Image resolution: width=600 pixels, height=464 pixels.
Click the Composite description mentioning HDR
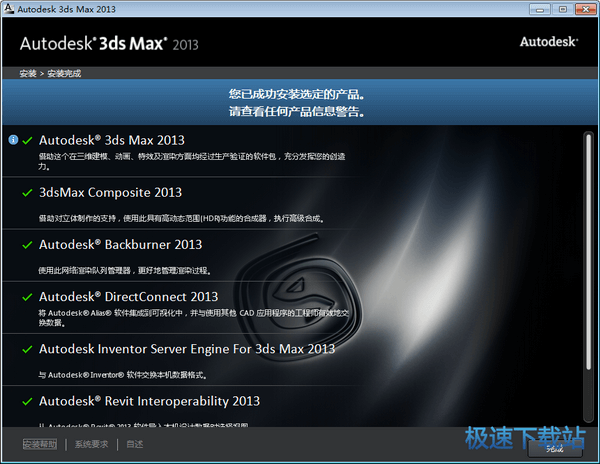coord(181,218)
